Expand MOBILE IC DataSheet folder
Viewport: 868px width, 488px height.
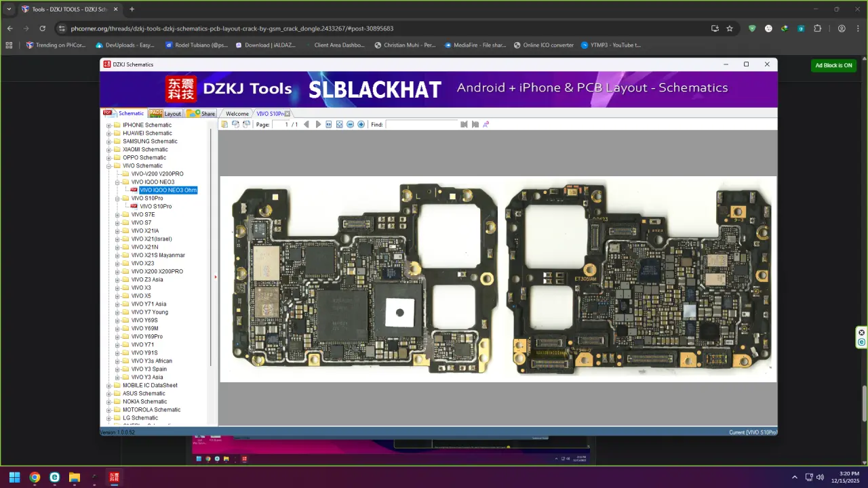coord(108,386)
